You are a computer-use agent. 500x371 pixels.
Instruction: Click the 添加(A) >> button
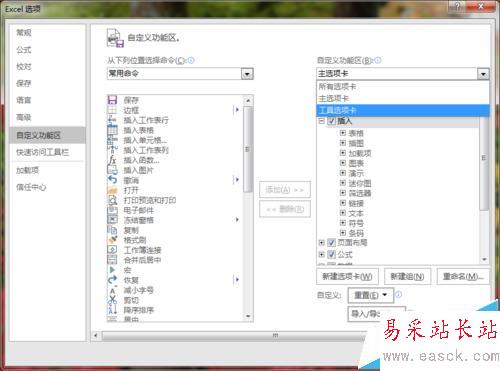[x=285, y=190]
